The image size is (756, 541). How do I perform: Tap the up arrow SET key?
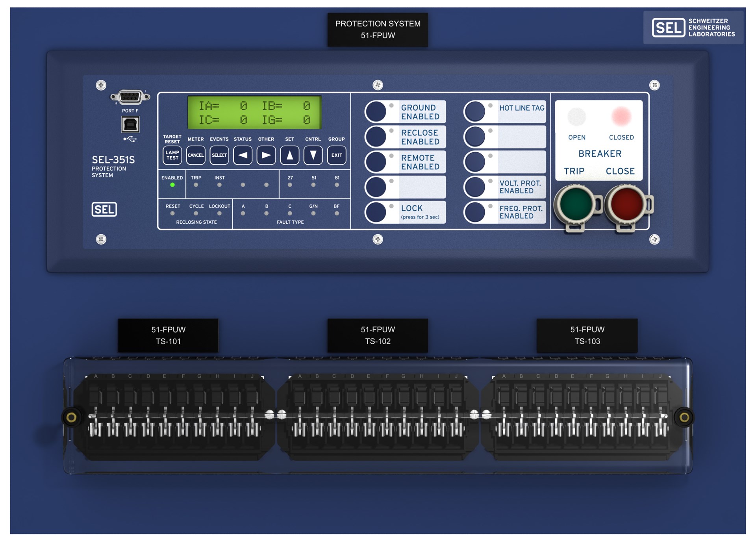[x=290, y=155]
